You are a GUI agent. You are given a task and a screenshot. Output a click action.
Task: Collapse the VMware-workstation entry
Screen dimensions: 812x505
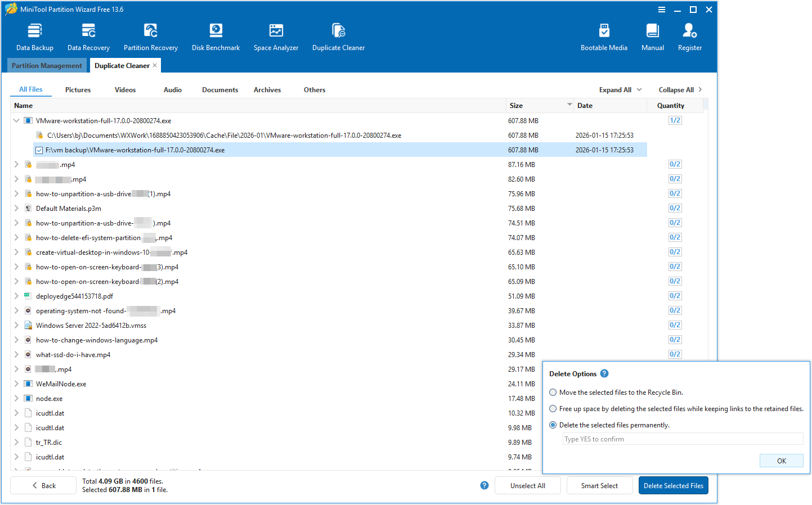click(x=16, y=120)
